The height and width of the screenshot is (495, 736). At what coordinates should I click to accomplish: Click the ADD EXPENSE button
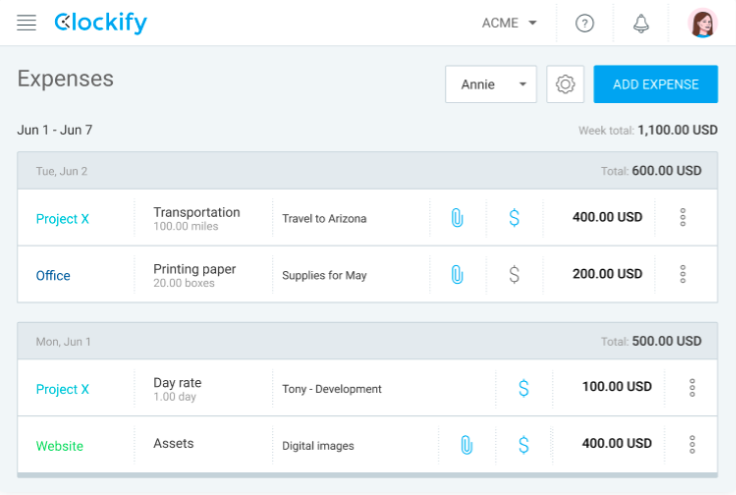click(x=655, y=85)
